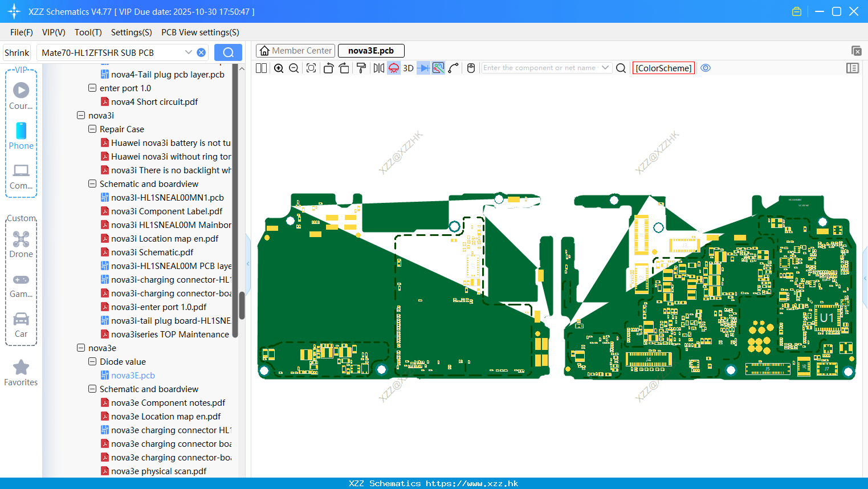Screen dimensions: 868x489
Task: Click the mouse mode icon
Action: (x=471, y=68)
